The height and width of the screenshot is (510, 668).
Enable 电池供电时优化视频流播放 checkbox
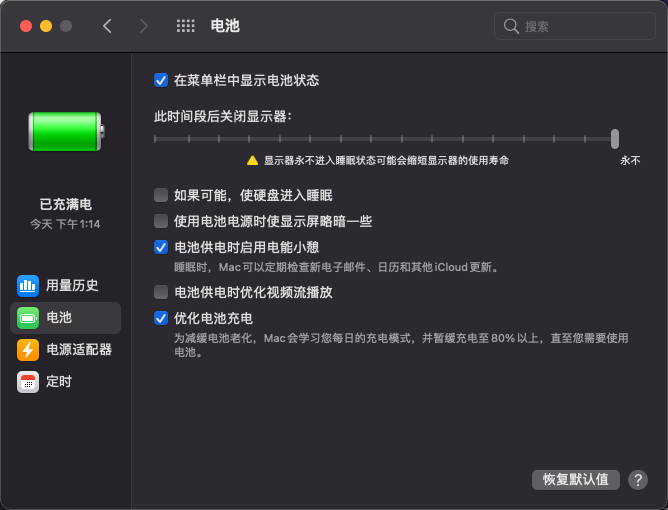(x=161, y=292)
